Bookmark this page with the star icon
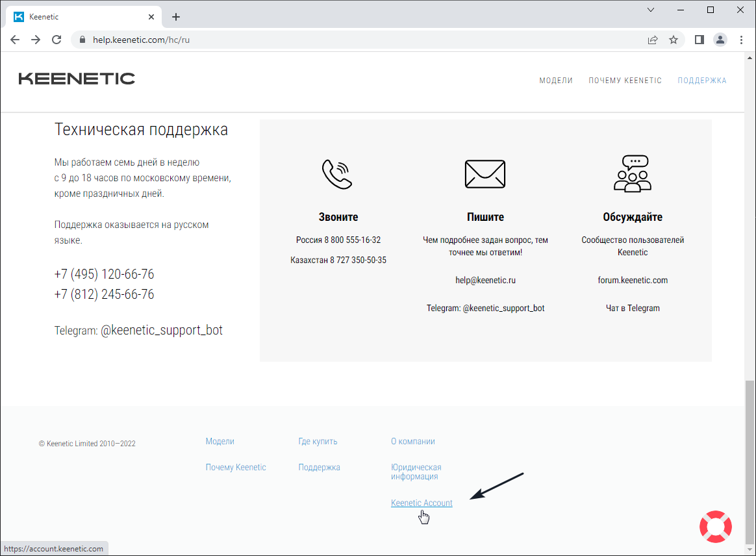 (674, 40)
